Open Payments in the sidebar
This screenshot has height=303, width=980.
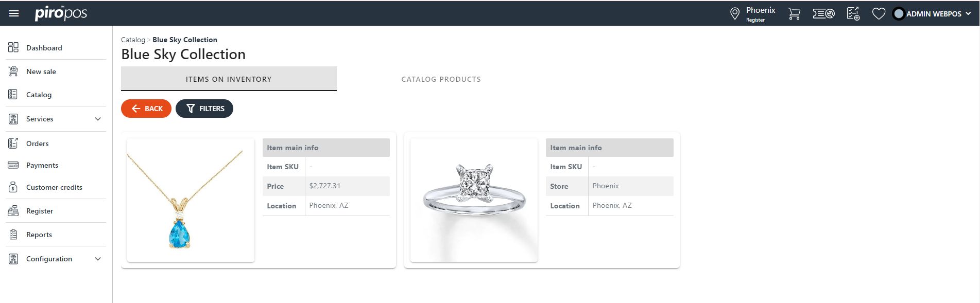point(42,165)
